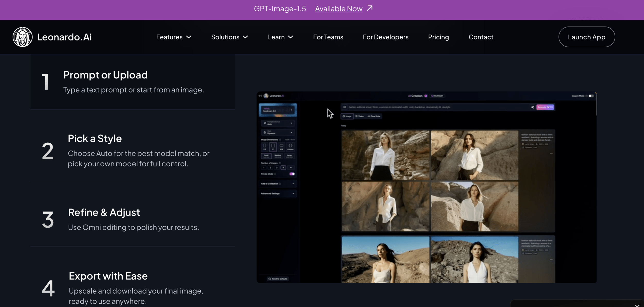Select the 2:3 portrait dimension icon
The image size is (644, 307).
(x=265, y=147)
